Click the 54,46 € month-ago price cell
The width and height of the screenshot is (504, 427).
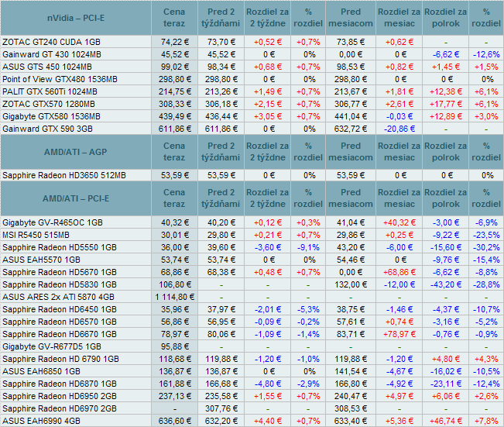coord(351,260)
